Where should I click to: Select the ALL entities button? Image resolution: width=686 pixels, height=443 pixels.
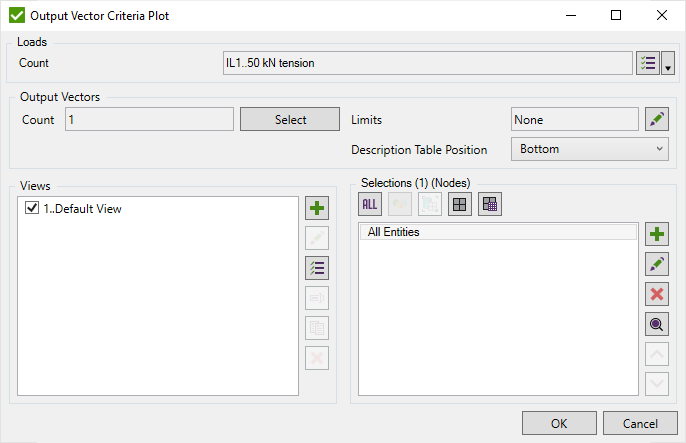tap(370, 204)
